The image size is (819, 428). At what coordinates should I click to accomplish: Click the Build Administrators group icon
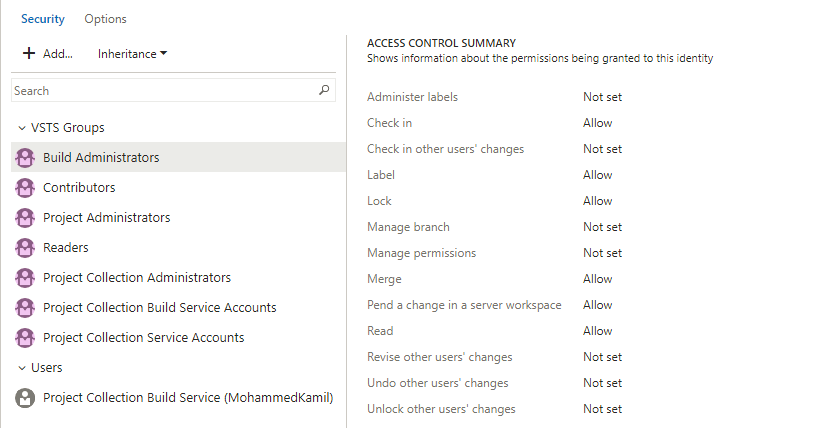(25, 157)
